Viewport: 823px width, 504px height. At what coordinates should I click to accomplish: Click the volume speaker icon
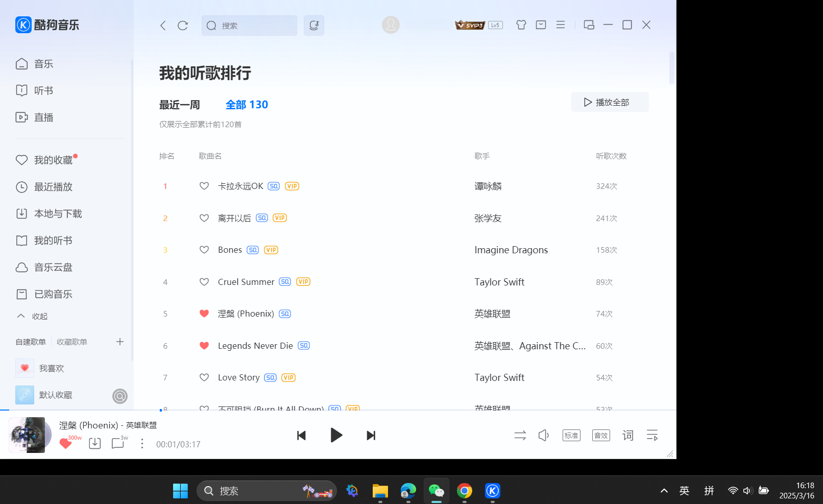(543, 435)
